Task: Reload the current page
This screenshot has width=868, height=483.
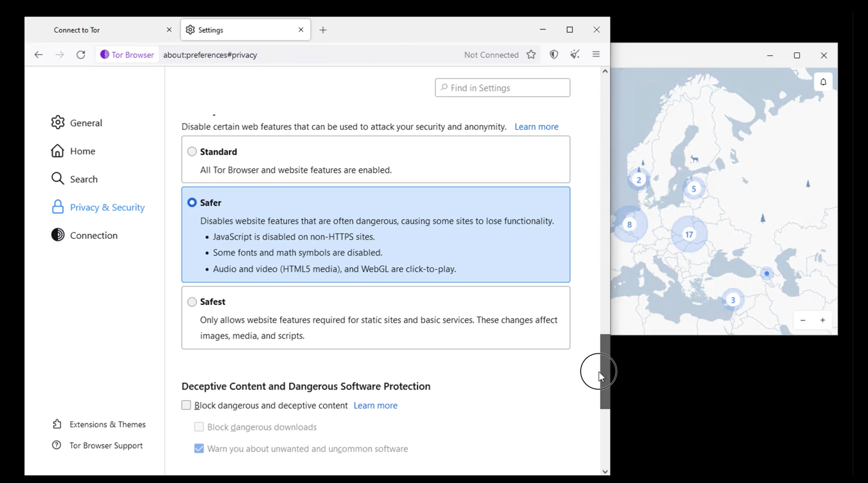Action: 81,54
